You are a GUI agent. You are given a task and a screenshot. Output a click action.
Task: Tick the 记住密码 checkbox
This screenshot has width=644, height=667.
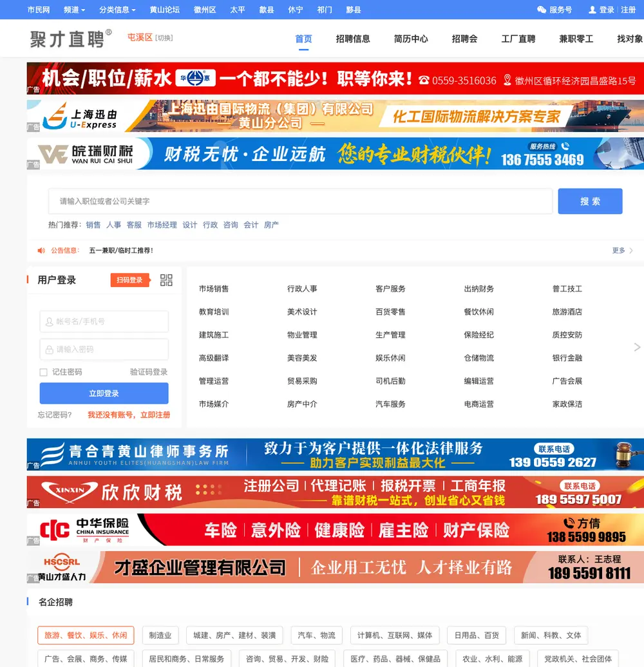pos(43,372)
